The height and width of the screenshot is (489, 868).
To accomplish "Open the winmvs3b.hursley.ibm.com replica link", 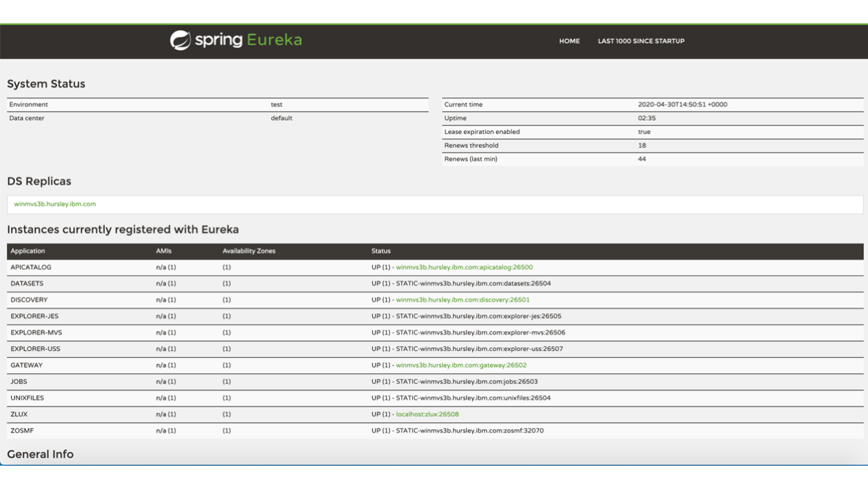I will point(54,204).
